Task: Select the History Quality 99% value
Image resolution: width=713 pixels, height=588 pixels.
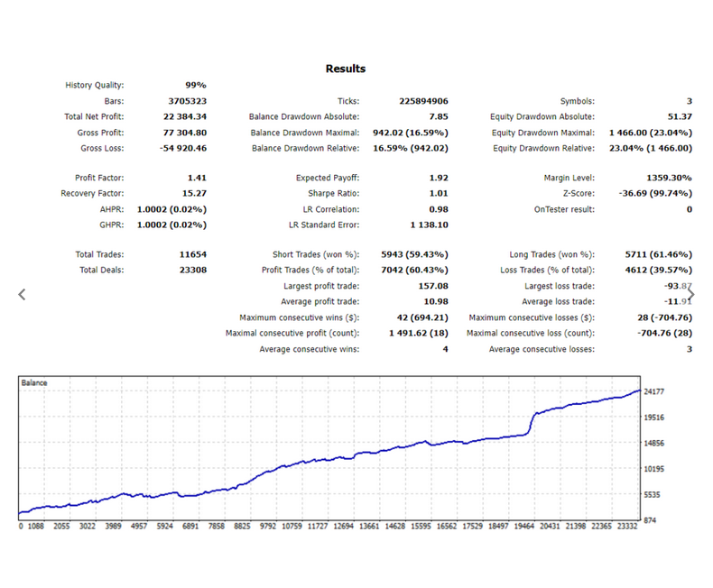Action: point(196,85)
